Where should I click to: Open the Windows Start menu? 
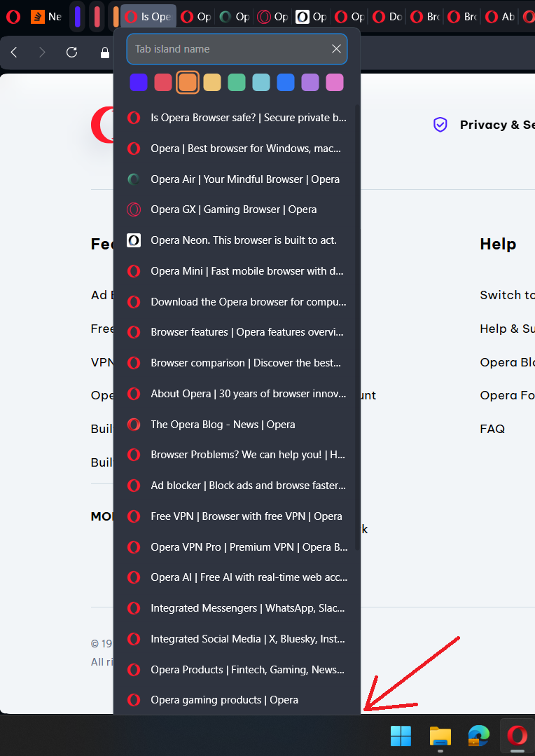(401, 736)
